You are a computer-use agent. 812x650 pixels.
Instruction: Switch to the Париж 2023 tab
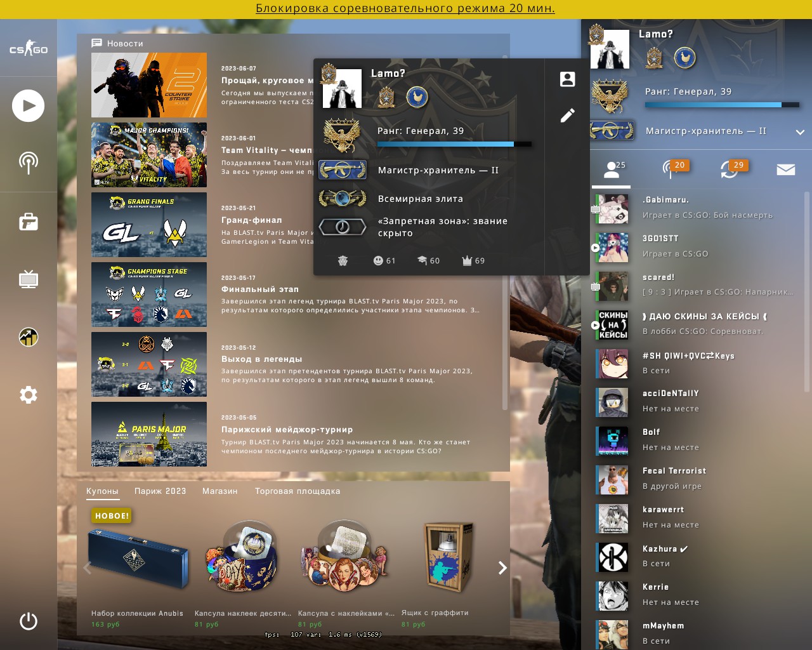point(160,491)
